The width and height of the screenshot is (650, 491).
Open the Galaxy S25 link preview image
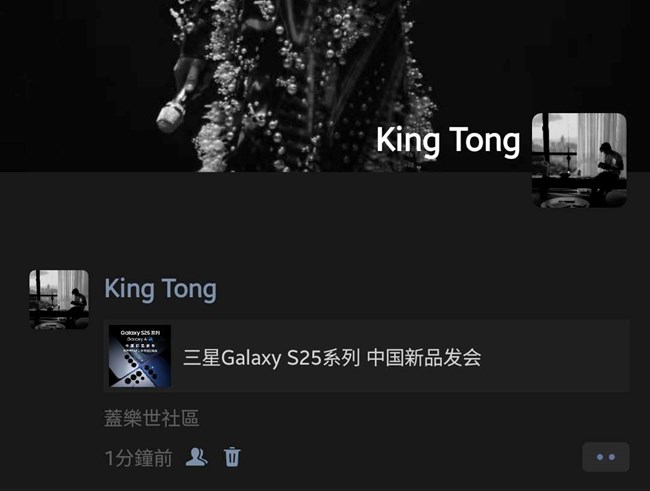point(140,356)
